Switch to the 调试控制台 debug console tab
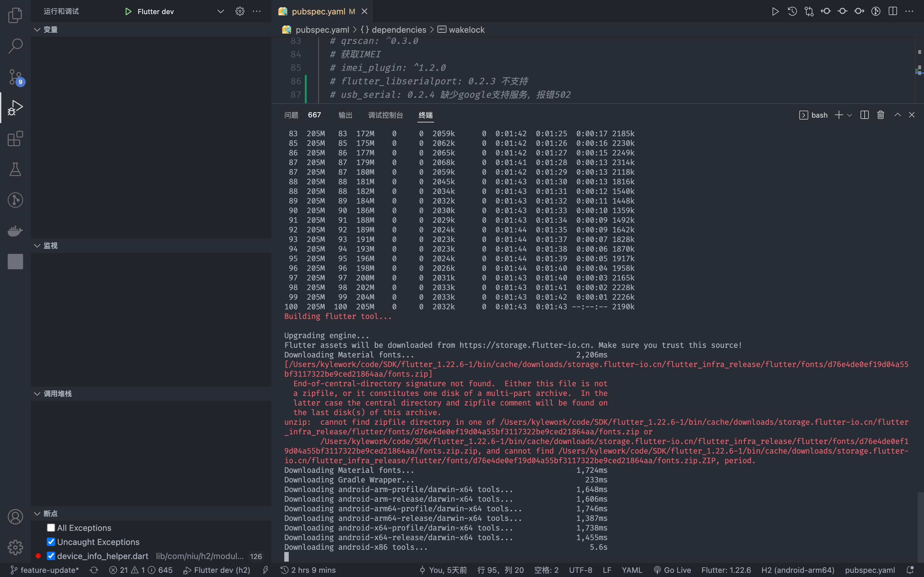 (385, 115)
